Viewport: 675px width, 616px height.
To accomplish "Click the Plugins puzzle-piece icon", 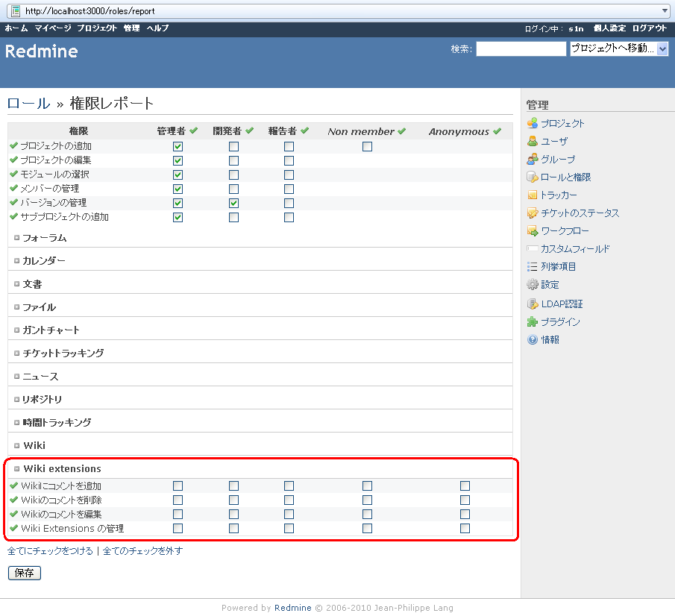I will [x=532, y=322].
